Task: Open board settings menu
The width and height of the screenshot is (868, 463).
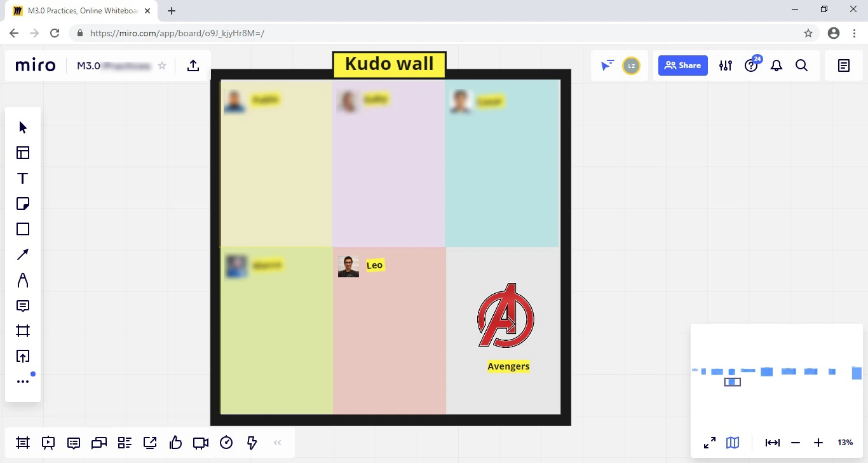Action: pos(726,66)
